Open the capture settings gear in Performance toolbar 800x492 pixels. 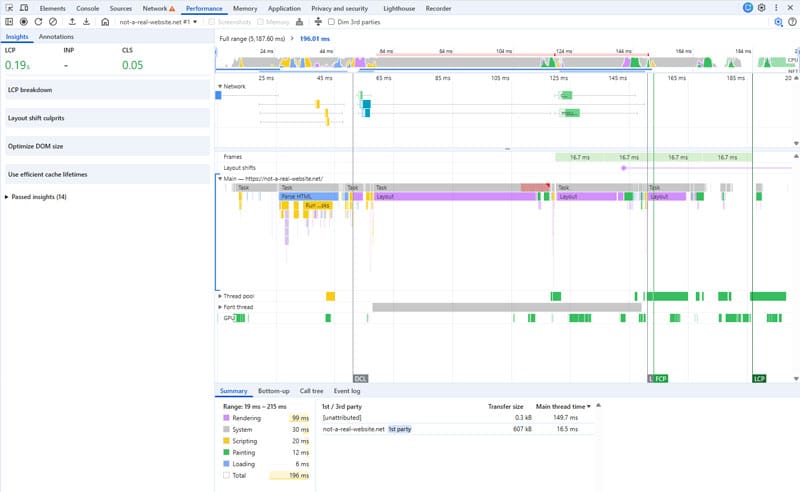(x=778, y=22)
